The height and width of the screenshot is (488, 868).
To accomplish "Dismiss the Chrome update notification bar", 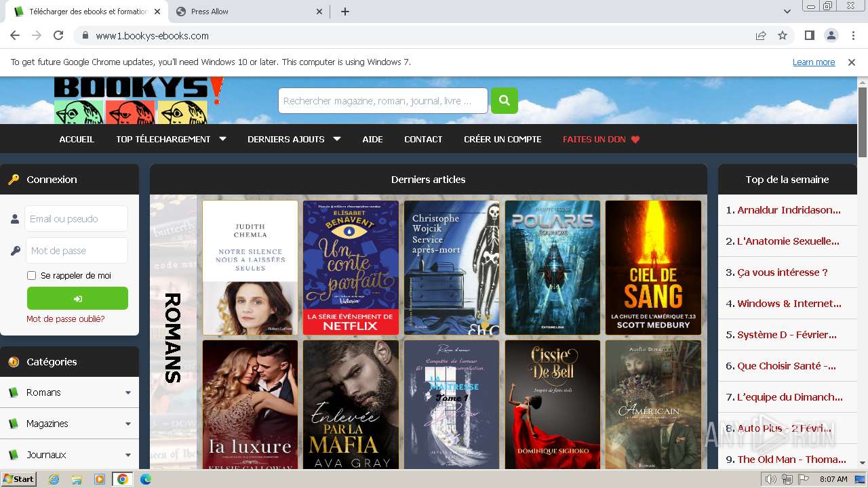I will tap(852, 62).
